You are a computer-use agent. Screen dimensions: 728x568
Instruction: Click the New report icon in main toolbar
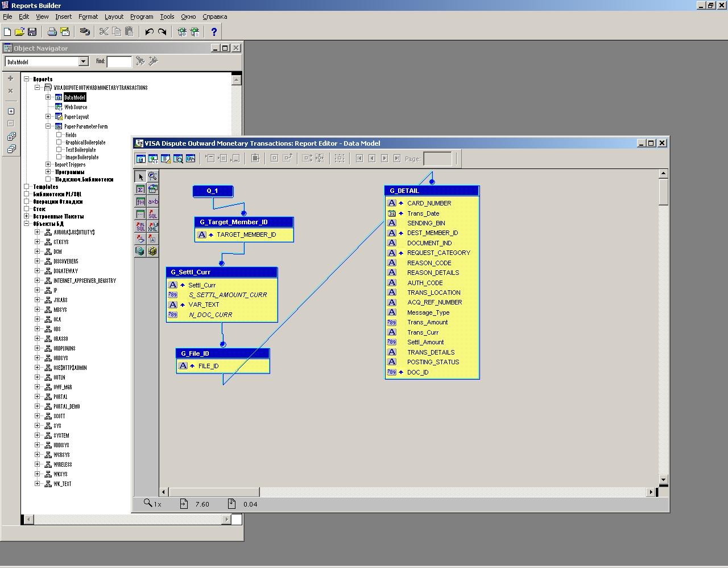pyautogui.click(x=7, y=32)
